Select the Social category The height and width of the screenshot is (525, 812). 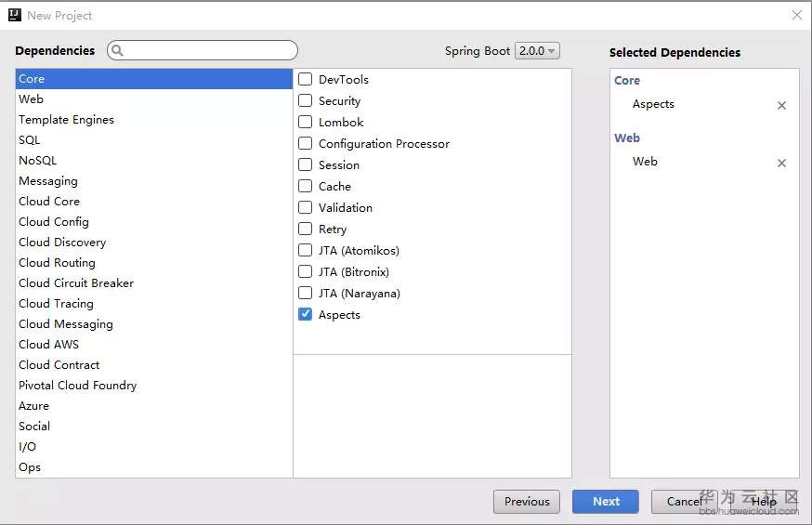pos(154,427)
